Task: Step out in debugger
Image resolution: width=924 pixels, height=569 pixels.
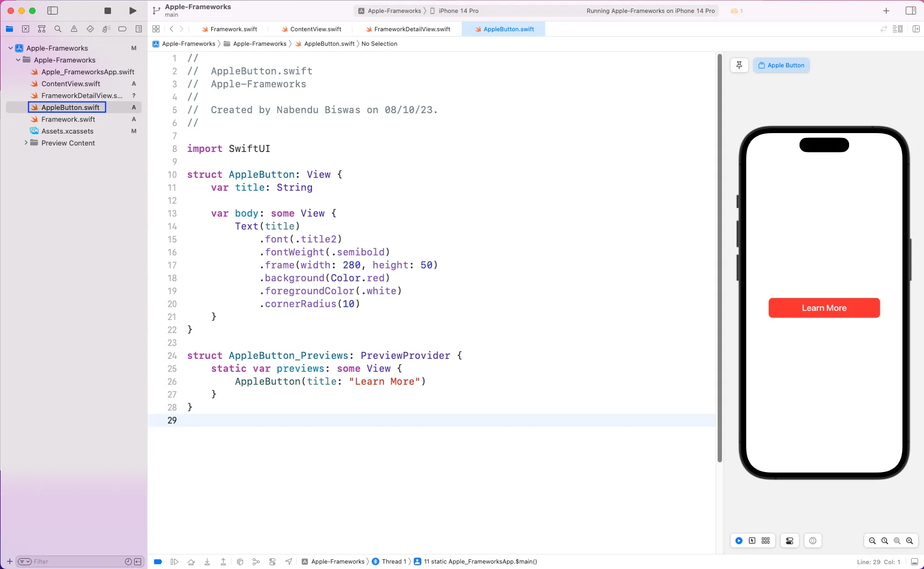Action: pyautogui.click(x=223, y=561)
